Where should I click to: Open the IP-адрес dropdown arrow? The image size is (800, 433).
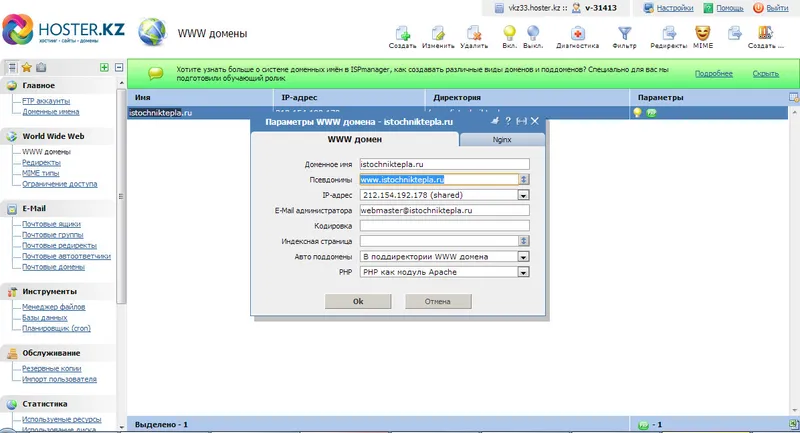coord(523,195)
